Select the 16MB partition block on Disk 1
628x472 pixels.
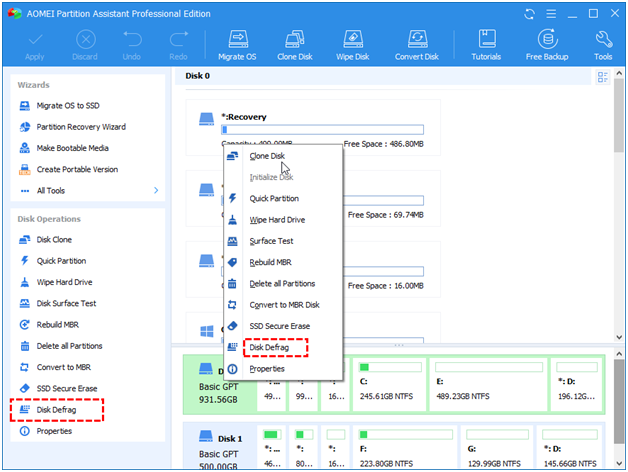(x=336, y=447)
